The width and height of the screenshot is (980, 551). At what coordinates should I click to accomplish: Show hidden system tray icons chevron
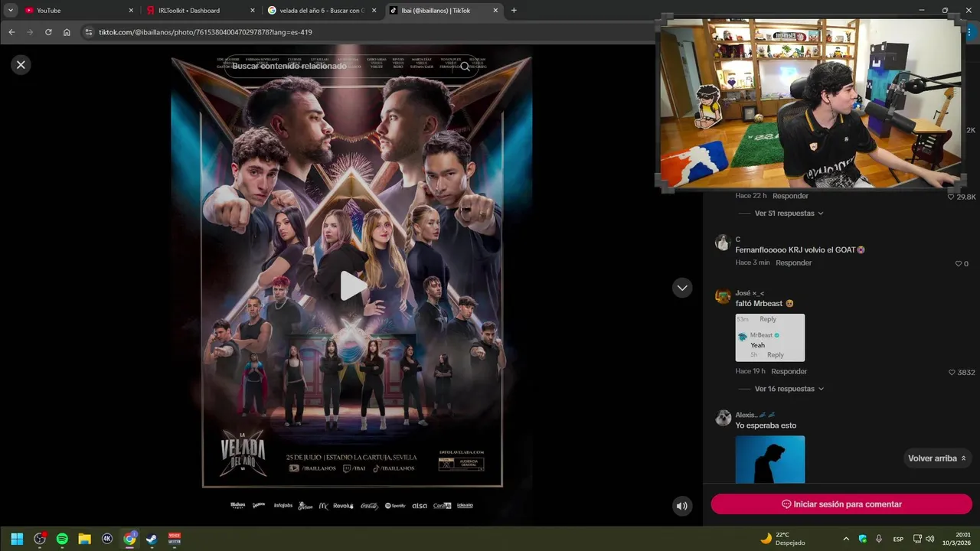[846, 539]
